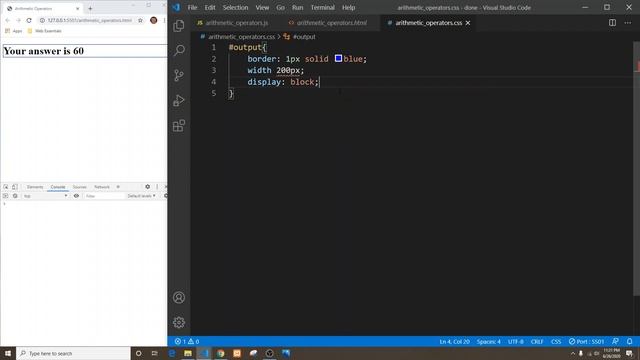
Task: Open the Chrome profile avatar
Action: pyautogui.click(x=153, y=20)
